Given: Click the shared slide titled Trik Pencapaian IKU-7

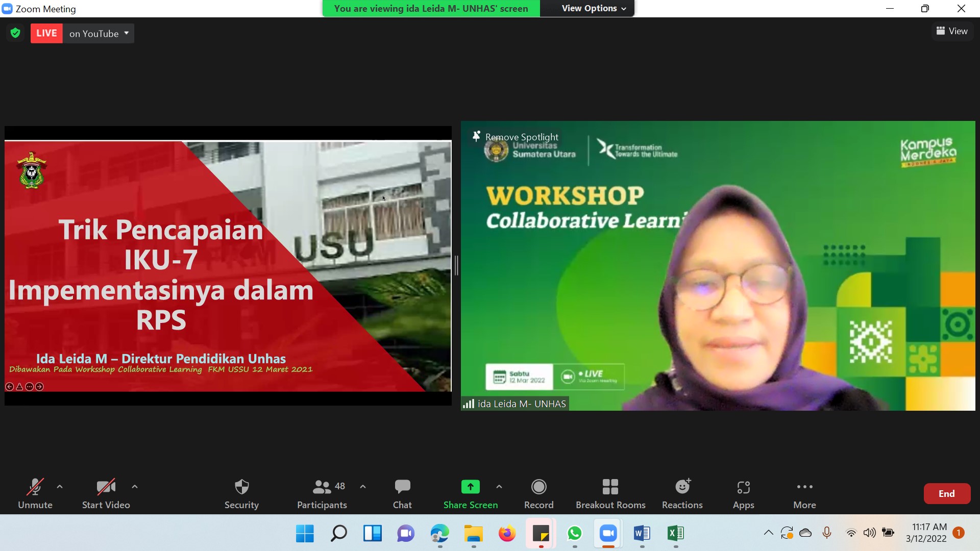Looking at the screenshot, I should (x=228, y=266).
